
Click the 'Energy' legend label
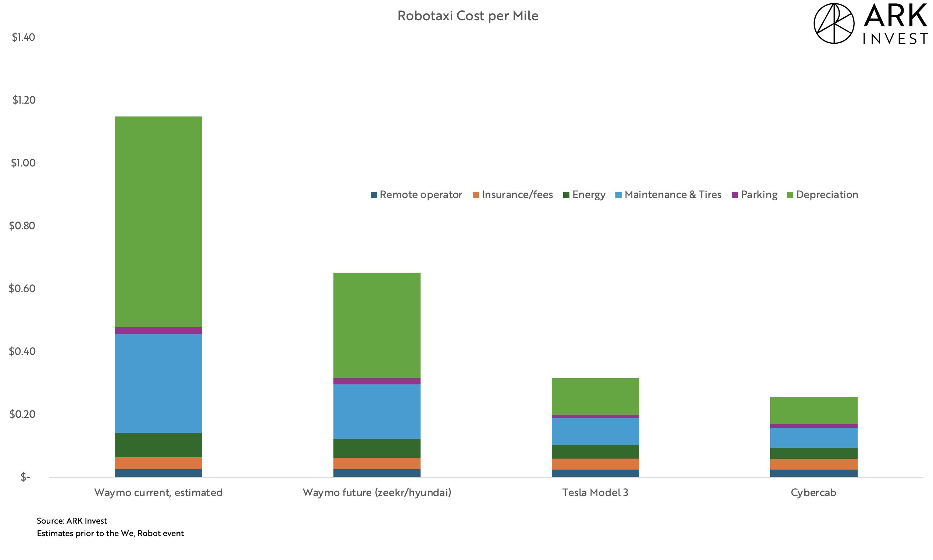click(589, 195)
